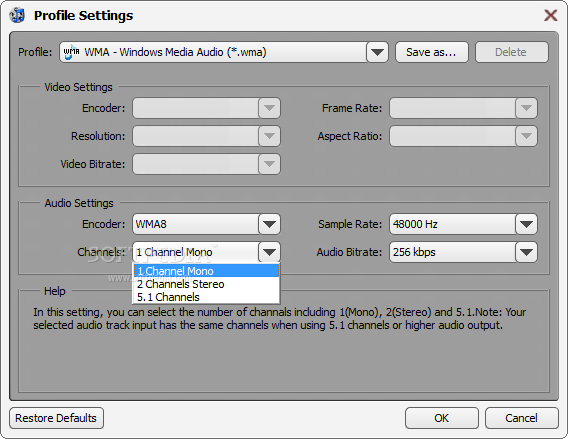Expand the Frame Rate dropdown
This screenshot has height=439, width=568.
[526, 108]
